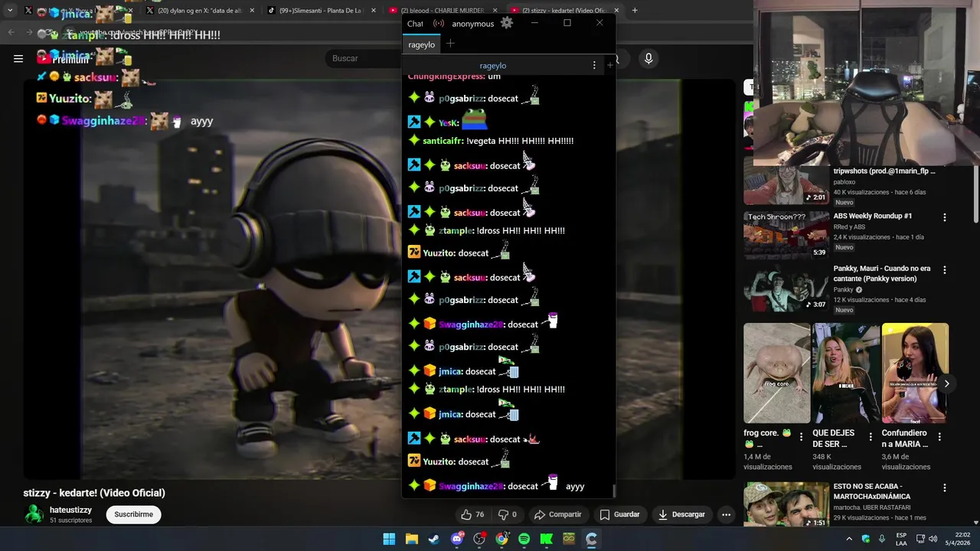Save video with the Guardar button
Screen dimensions: 980x551
(x=619, y=514)
